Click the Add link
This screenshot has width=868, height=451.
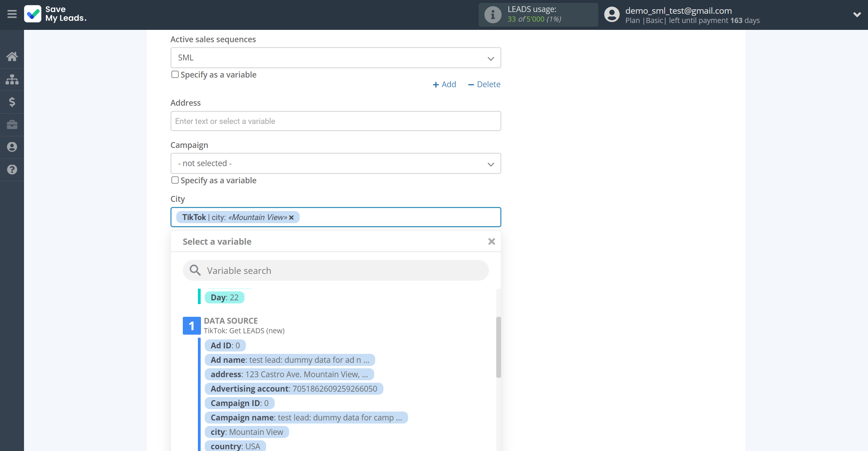tap(444, 84)
